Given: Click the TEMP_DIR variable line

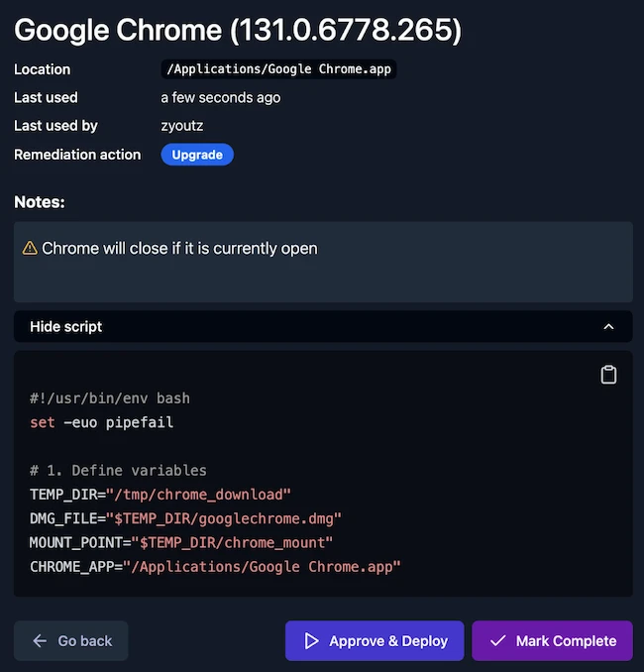Looking at the screenshot, I should [161, 494].
